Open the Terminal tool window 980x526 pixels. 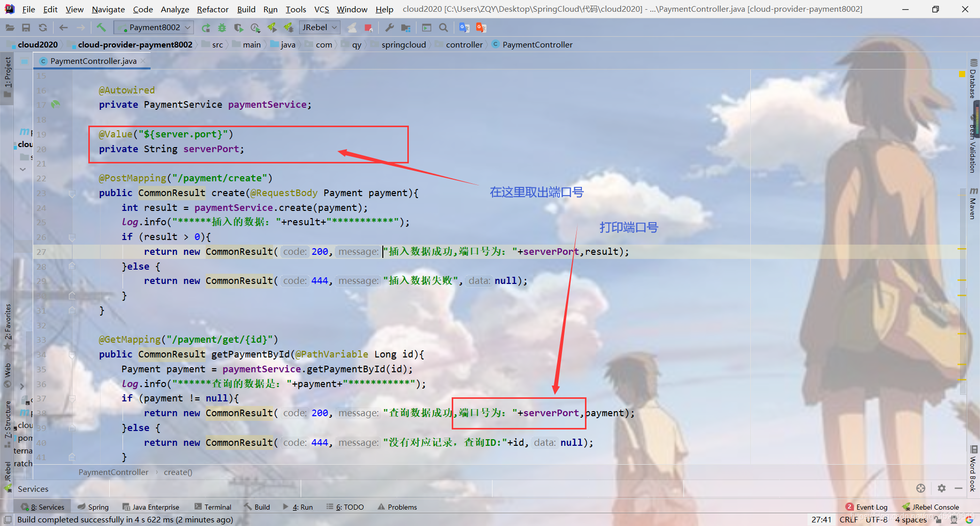(213, 507)
